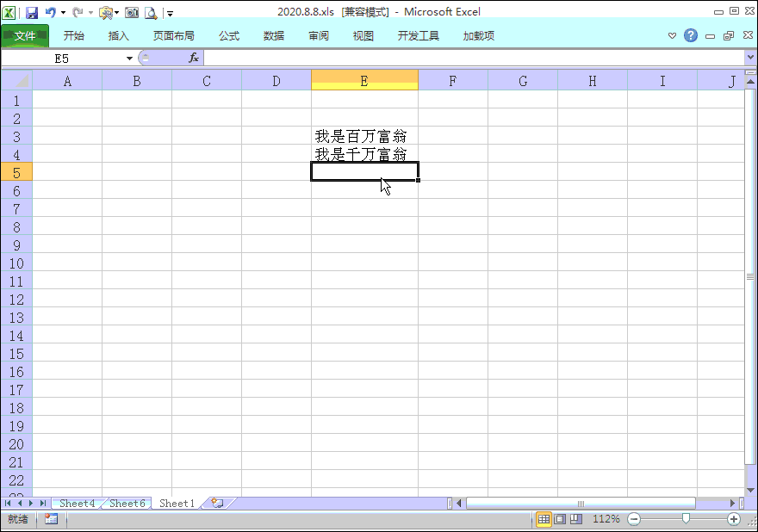The width and height of the screenshot is (758, 532).
Task: Switch to Page Layout view icon
Action: coord(562,518)
